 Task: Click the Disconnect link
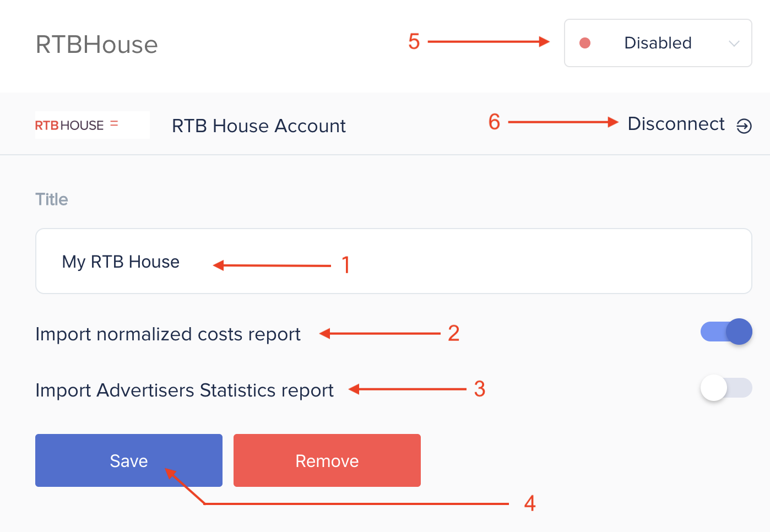676,124
